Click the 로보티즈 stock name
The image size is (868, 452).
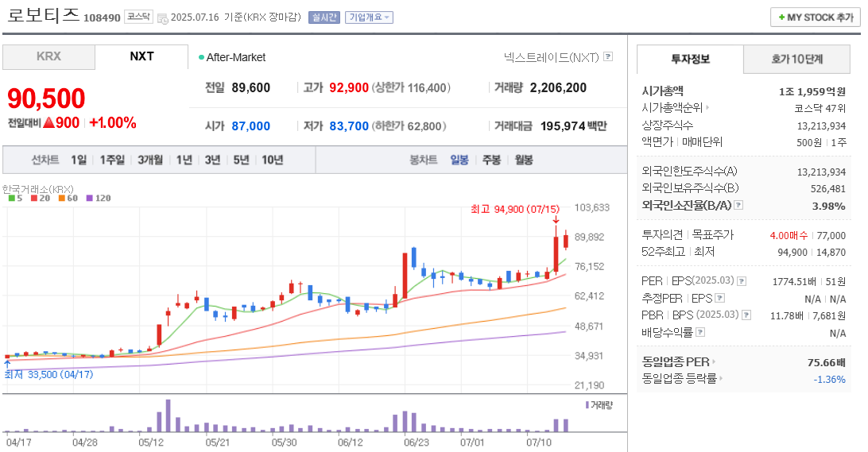[x=43, y=16]
